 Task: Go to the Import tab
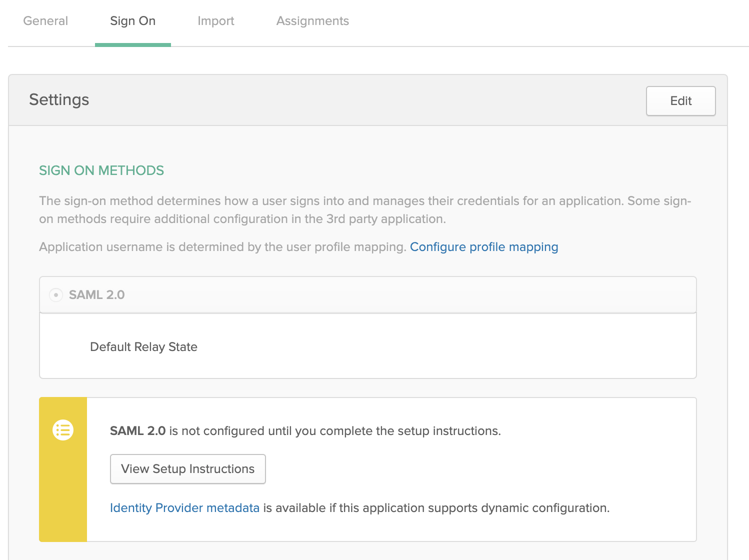click(215, 21)
